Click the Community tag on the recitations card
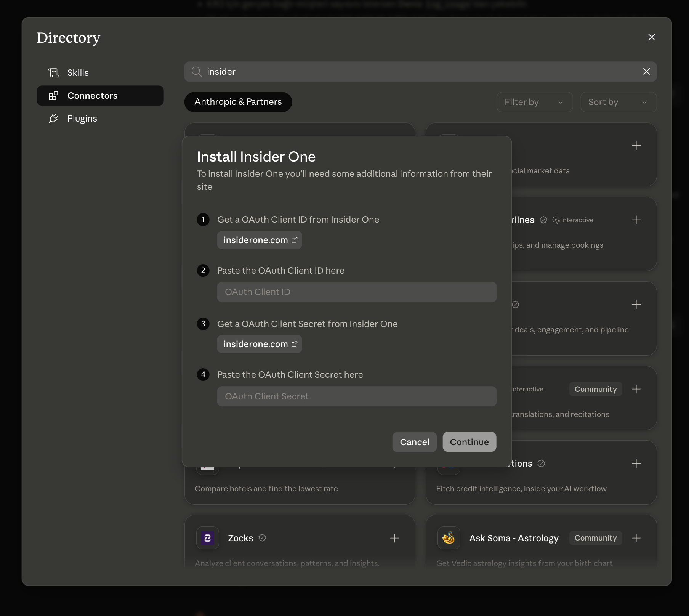Screen dimensions: 689x616 pos(596,389)
